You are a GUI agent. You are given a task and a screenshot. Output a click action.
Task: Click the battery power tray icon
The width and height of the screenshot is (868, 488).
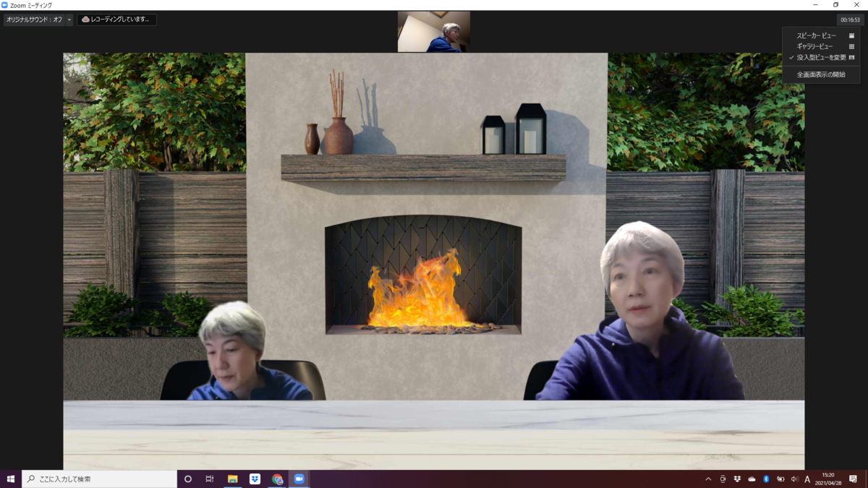(780, 479)
